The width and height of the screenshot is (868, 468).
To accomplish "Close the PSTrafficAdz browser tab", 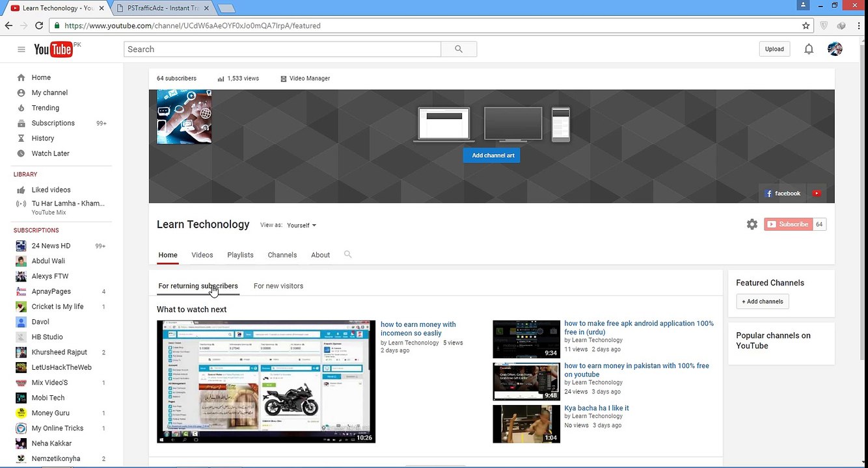I will point(208,8).
